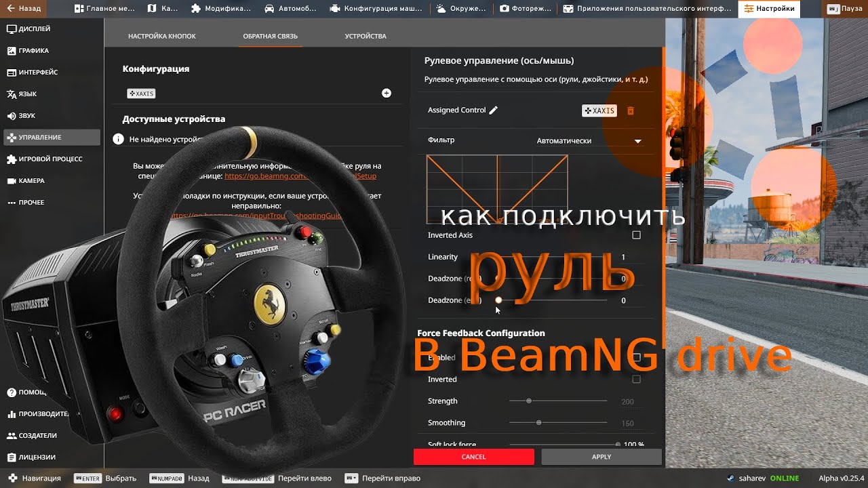Open Язык settings section
Image resolution: width=868 pixels, height=488 pixels.
tap(52, 94)
